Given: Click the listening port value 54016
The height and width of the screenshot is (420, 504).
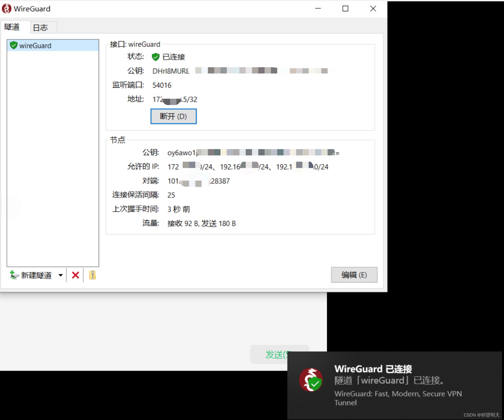Looking at the screenshot, I should point(162,85).
